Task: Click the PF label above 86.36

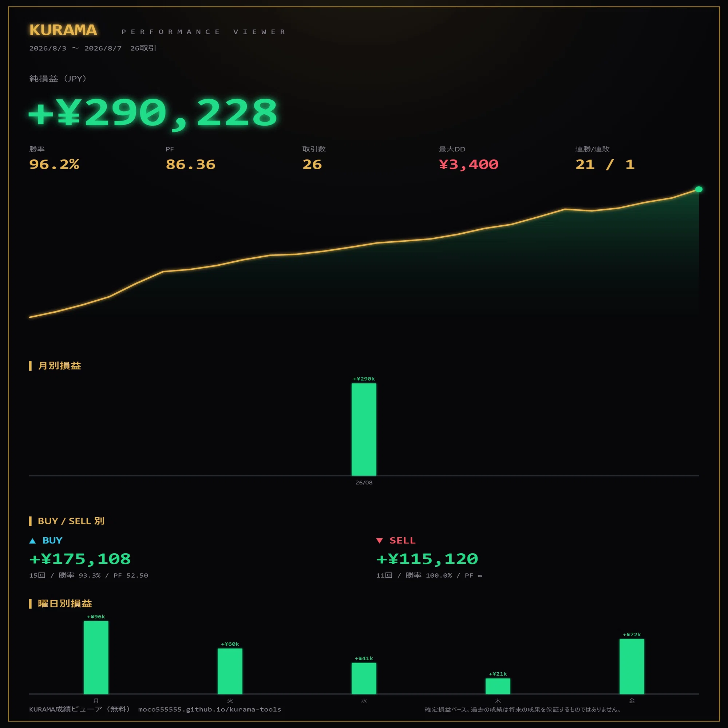Action: pos(170,149)
